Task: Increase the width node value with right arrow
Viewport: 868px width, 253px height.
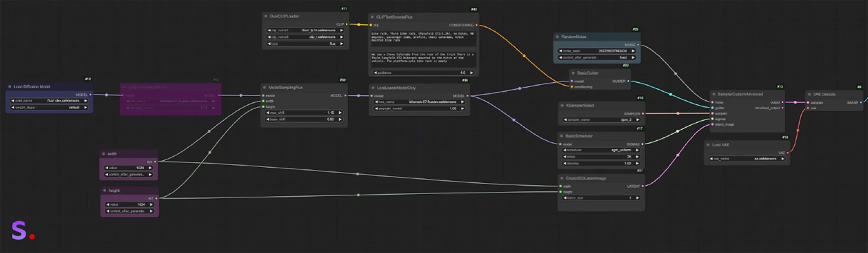Action: pos(150,168)
